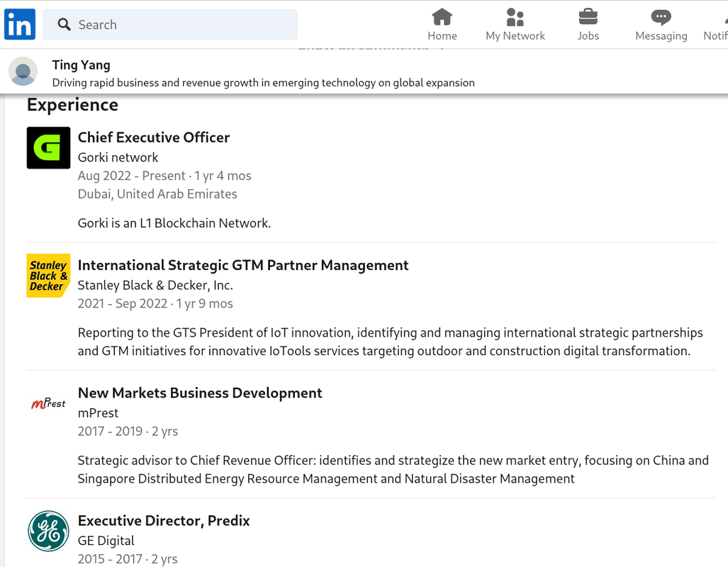Click the Ting Yang name header
Viewport: 728px width, 567px height.
(x=82, y=65)
